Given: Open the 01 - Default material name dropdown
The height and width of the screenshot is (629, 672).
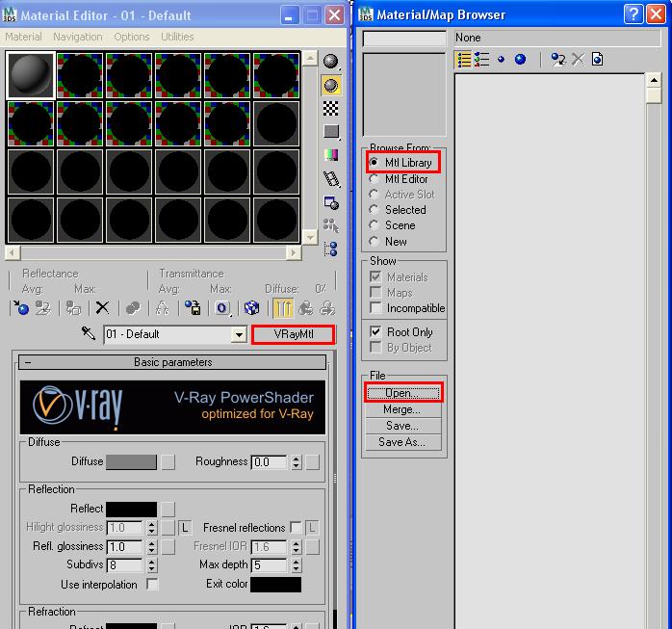Looking at the screenshot, I should [239, 334].
